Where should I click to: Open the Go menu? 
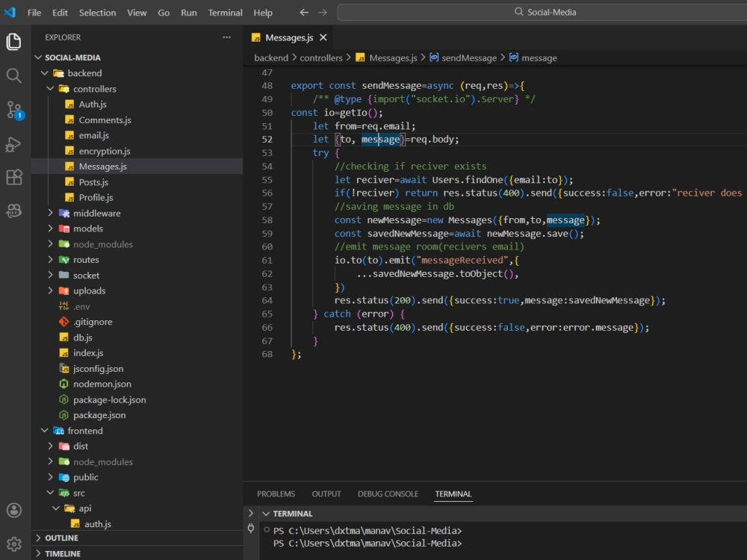164,13
